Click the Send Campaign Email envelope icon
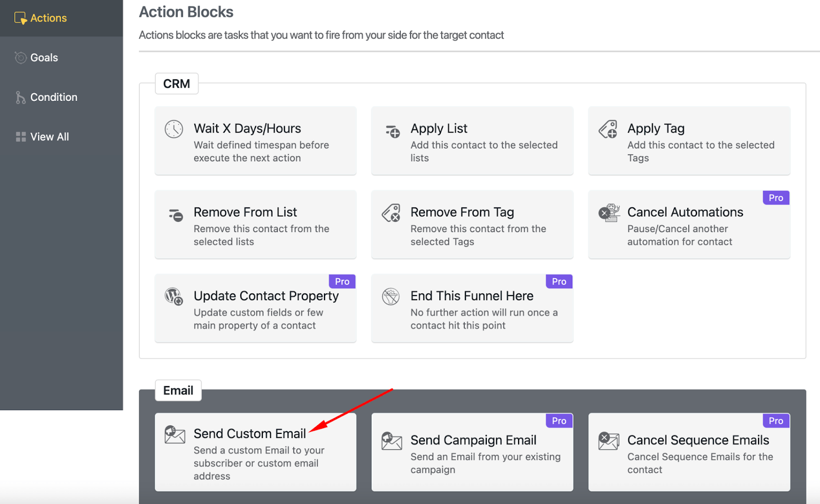 [392, 441]
